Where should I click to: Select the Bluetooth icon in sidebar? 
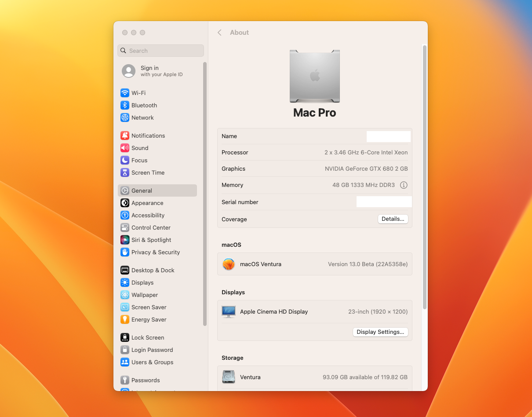coord(125,105)
